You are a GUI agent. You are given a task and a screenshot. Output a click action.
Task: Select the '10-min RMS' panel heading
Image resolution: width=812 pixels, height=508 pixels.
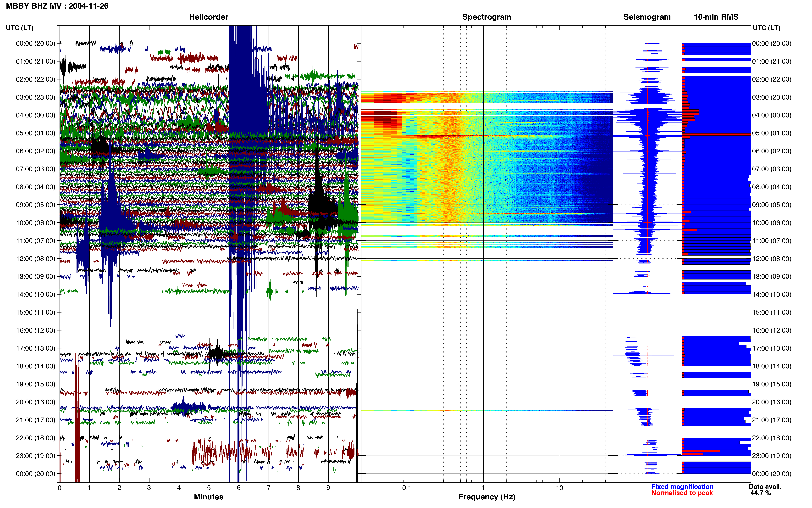[716, 17]
